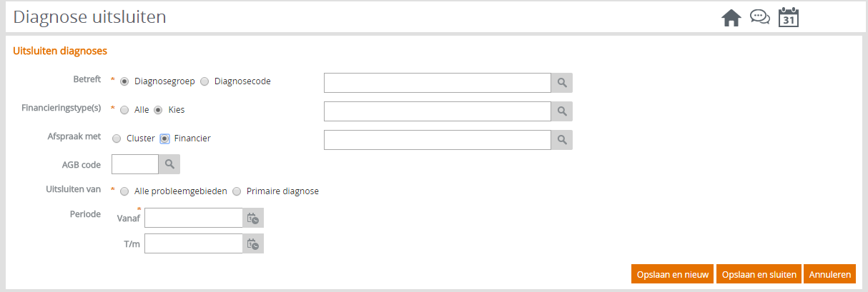Look up AGB code with magnifier
868x292 pixels.
[169, 164]
